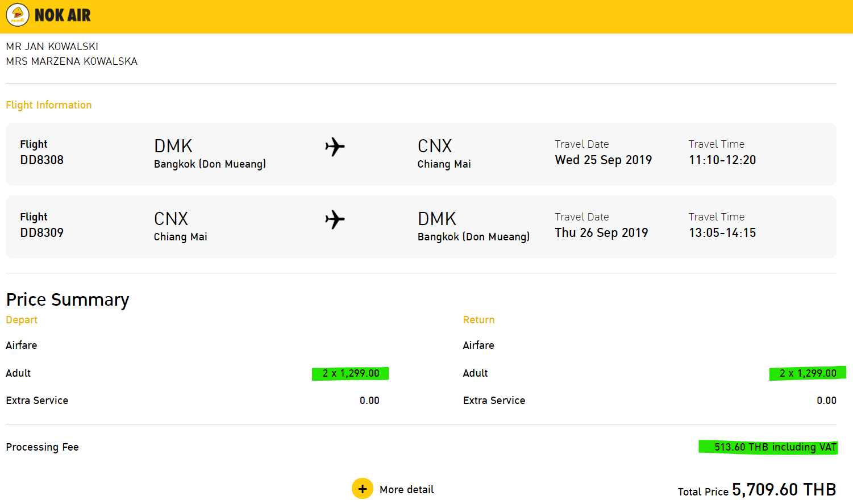The height and width of the screenshot is (504, 853).
Task: Click the total price 5,709.60 THB
Action: [x=784, y=489]
